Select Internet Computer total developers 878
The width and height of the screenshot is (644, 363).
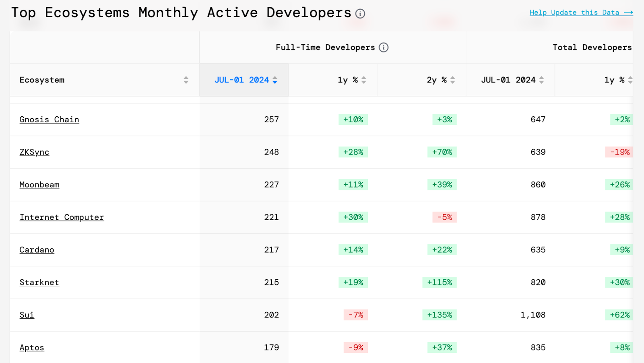[538, 217]
